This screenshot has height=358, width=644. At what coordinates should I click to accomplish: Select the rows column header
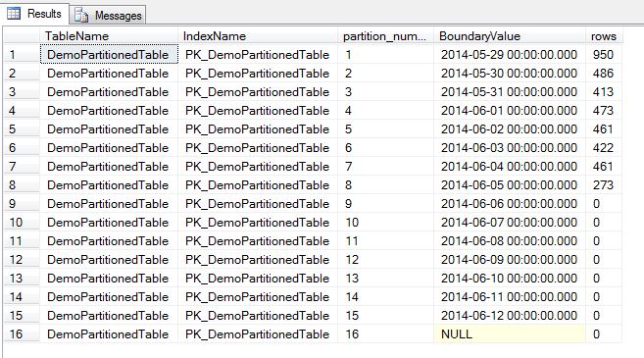604,36
